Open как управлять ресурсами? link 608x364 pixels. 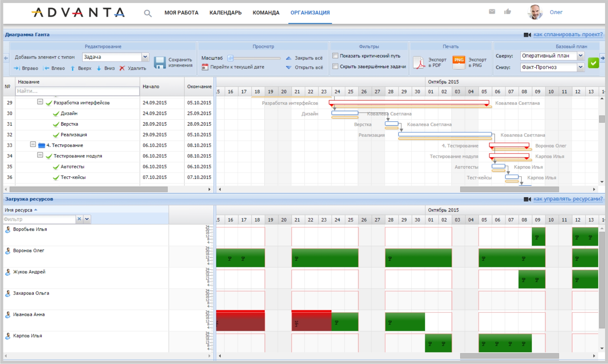pos(568,199)
